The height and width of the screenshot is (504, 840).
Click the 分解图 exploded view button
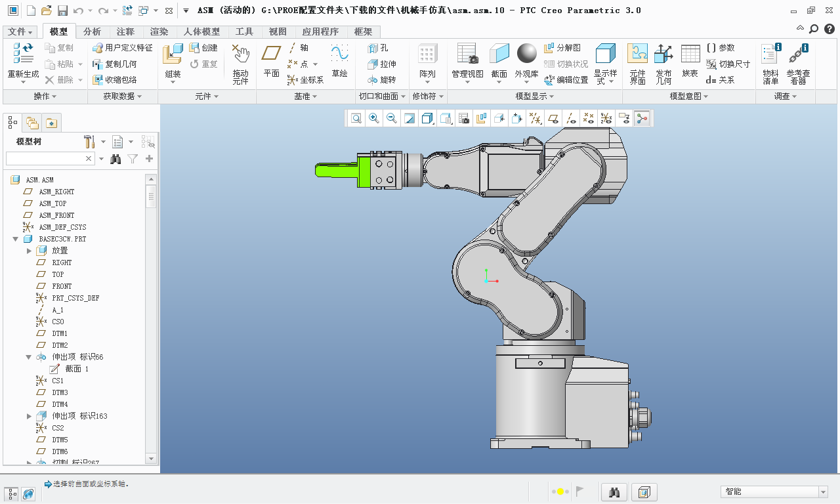click(x=562, y=48)
